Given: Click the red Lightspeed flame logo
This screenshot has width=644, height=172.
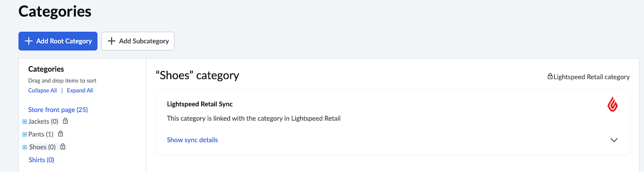Looking at the screenshot, I should [613, 104].
